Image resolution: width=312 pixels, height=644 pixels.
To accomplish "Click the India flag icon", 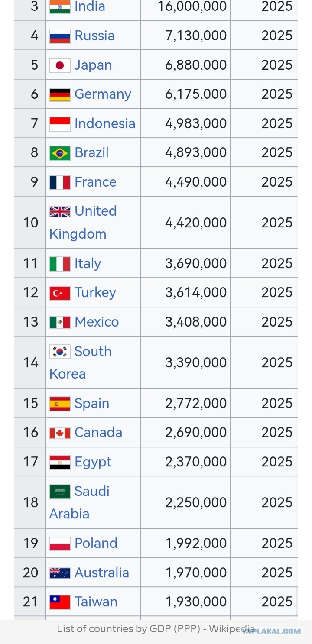I will tap(59, 7).
